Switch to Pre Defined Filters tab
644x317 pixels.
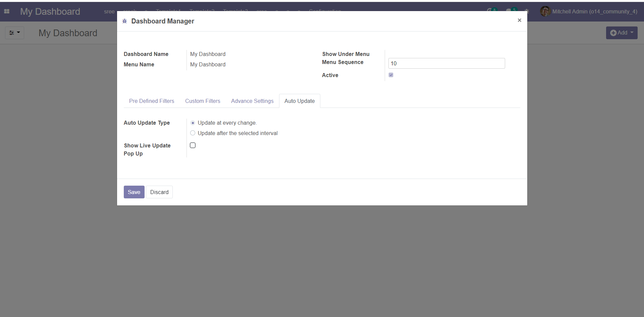(x=152, y=101)
